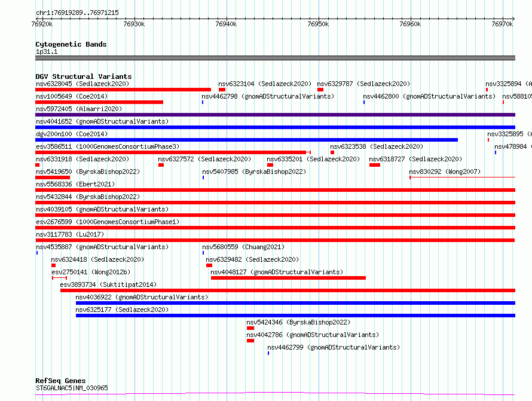
Task: Open nsv6329787 (Sedlazeck2020) label
Action: pos(363,84)
